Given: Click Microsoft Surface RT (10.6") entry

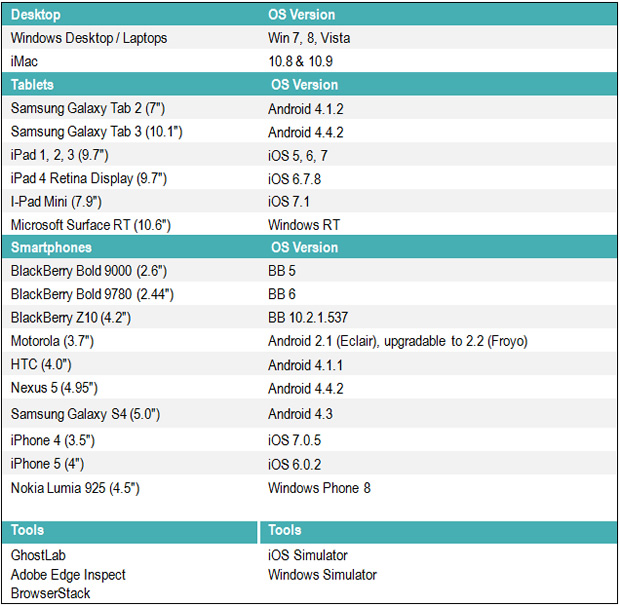Looking at the screenshot, I should tap(91, 225).
